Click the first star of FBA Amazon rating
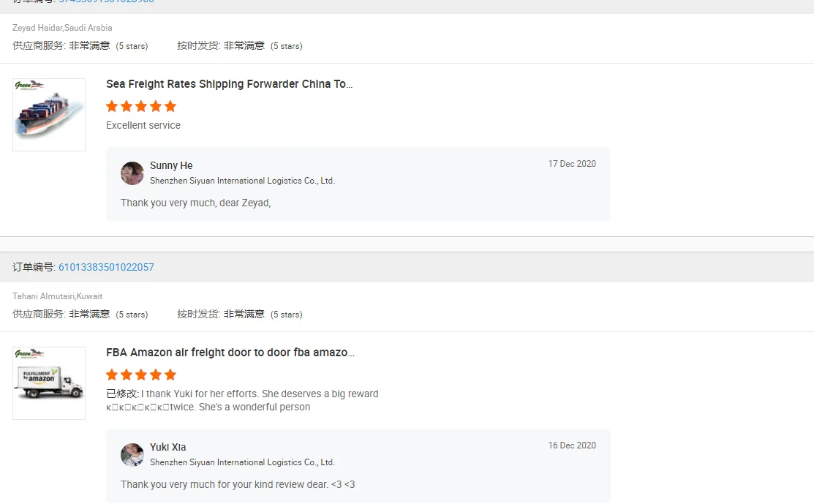This screenshot has width=814, height=504. [112, 375]
